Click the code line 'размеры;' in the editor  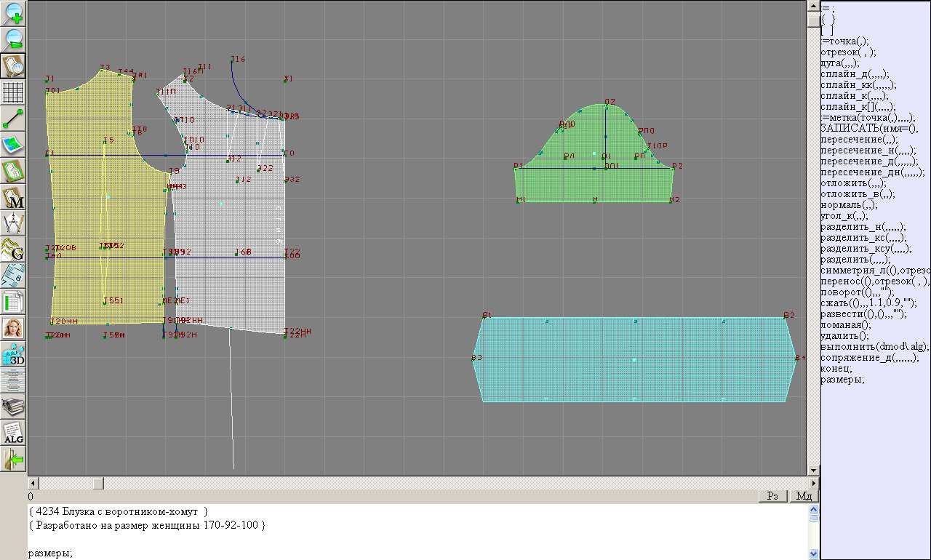pyautogui.click(x=50, y=553)
